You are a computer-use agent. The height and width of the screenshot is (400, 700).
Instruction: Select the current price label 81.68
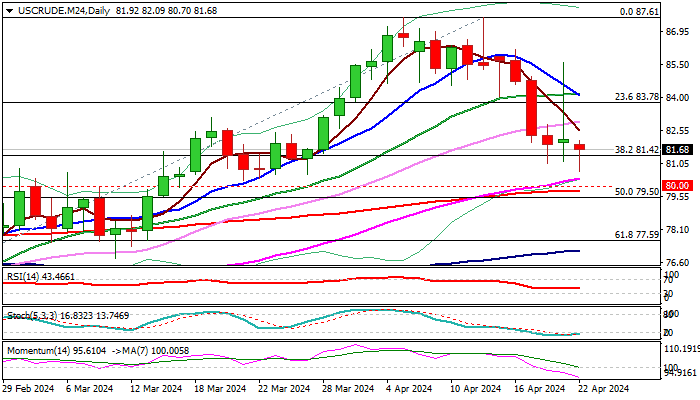click(677, 150)
